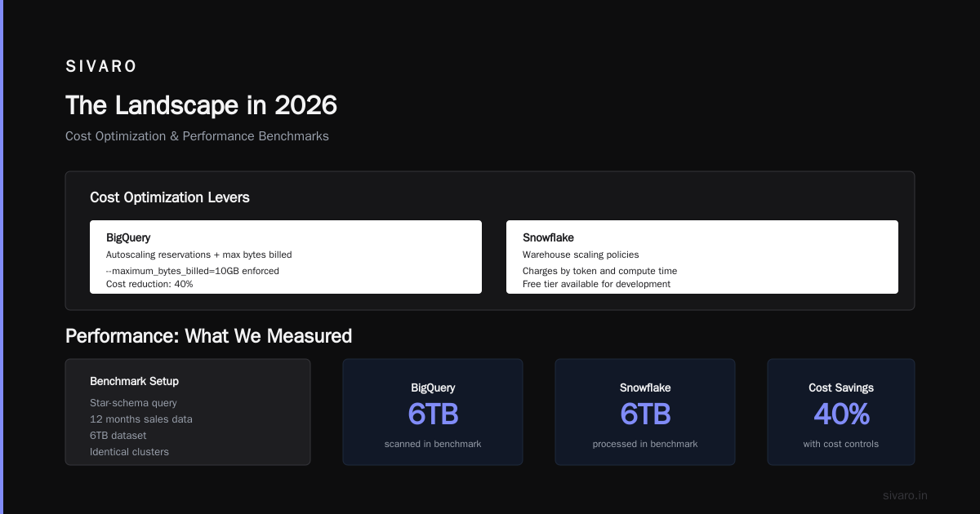The width and height of the screenshot is (980, 514).
Task: Click the Snowflake label above its 6TB figure
Action: coord(645,388)
